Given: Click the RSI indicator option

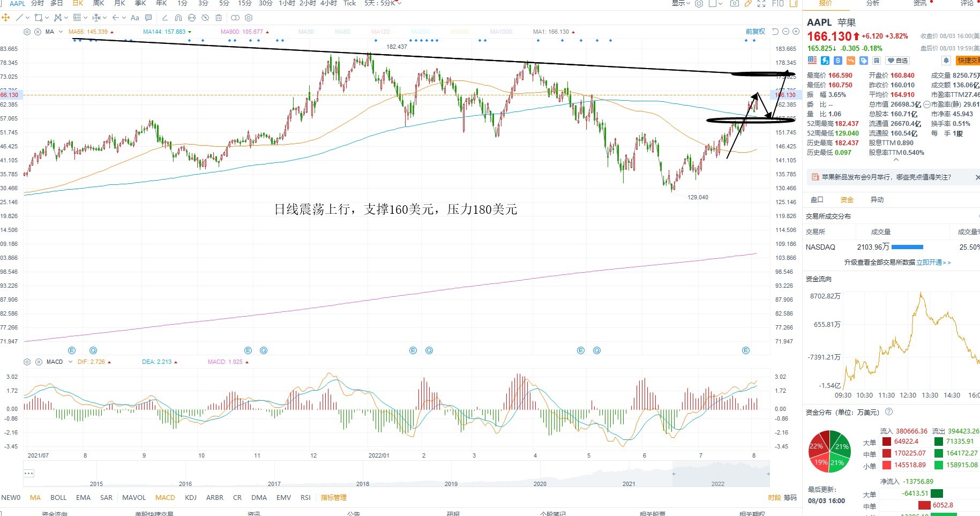Looking at the screenshot, I should coord(305,498).
